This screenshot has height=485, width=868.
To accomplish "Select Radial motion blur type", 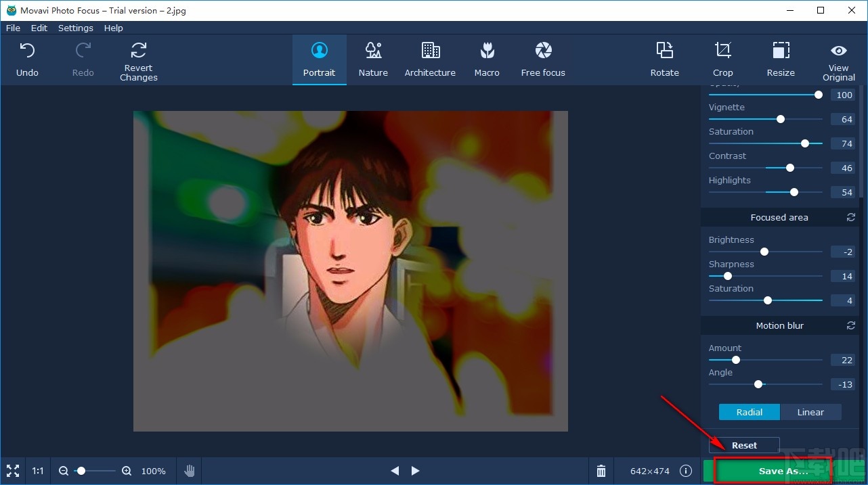I will (x=750, y=412).
